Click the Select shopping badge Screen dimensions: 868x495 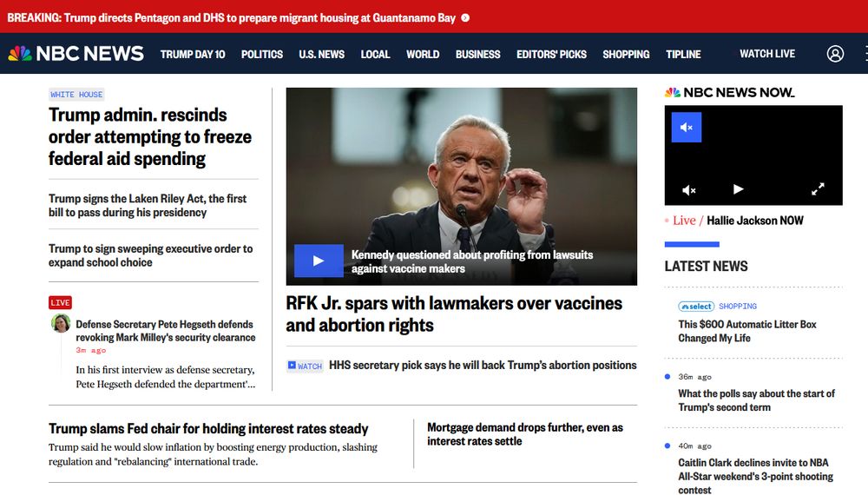click(696, 307)
